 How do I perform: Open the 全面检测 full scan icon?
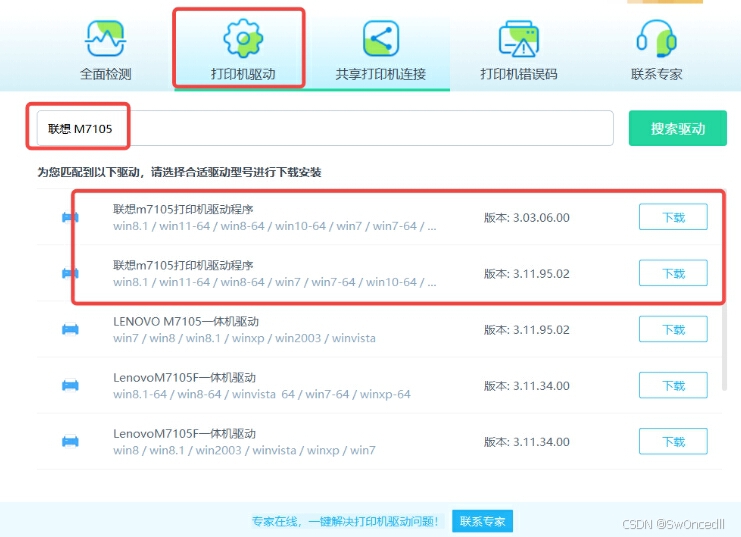tap(105, 40)
